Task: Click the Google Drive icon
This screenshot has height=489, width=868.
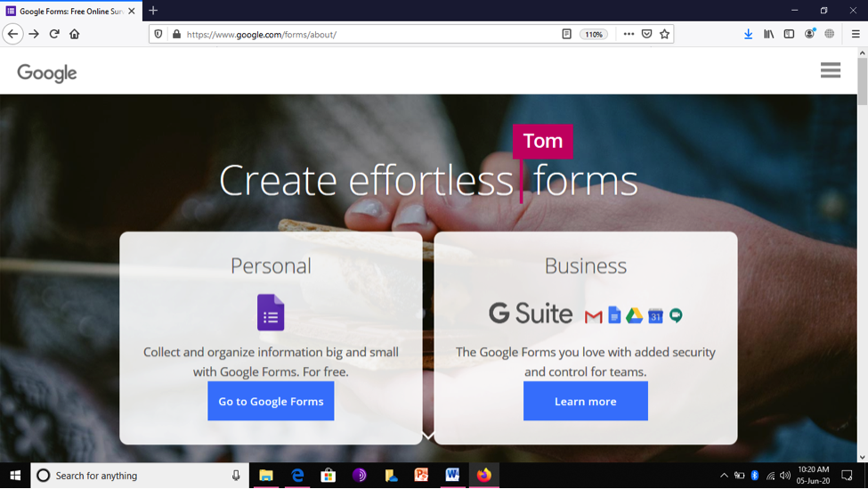Action: tap(635, 315)
